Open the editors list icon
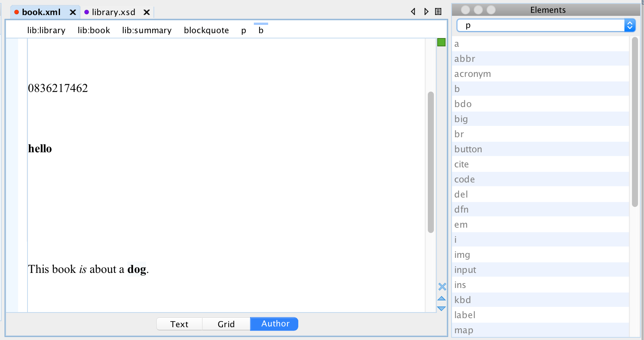 coord(438,12)
